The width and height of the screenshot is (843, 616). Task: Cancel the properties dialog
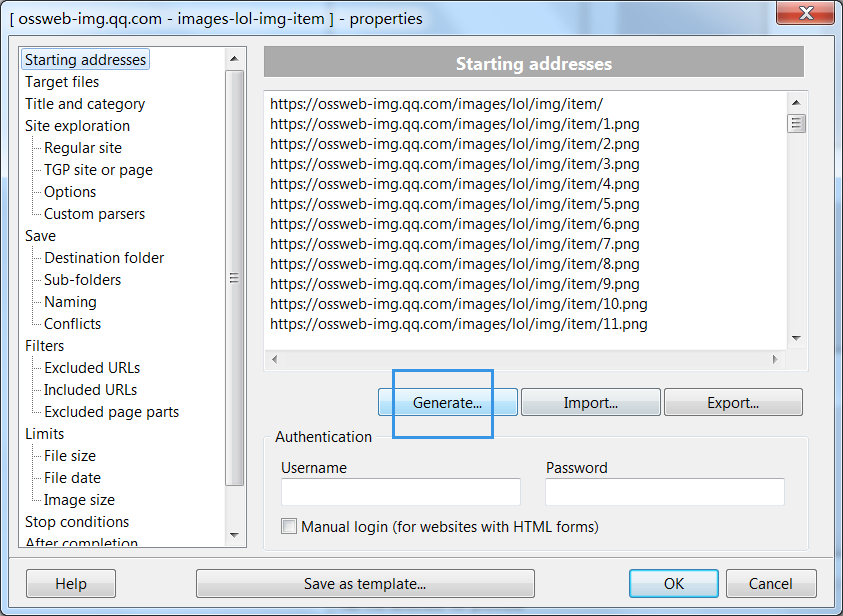771,584
